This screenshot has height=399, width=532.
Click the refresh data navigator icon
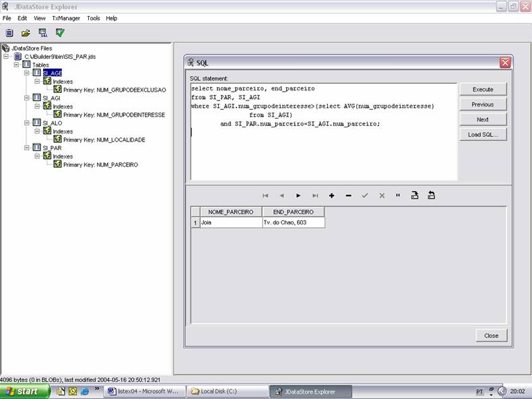click(431, 195)
